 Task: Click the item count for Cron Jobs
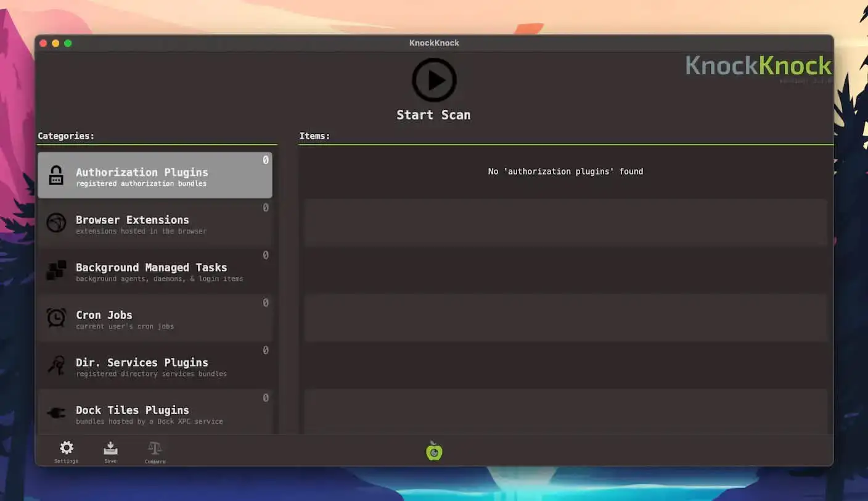tap(266, 303)
